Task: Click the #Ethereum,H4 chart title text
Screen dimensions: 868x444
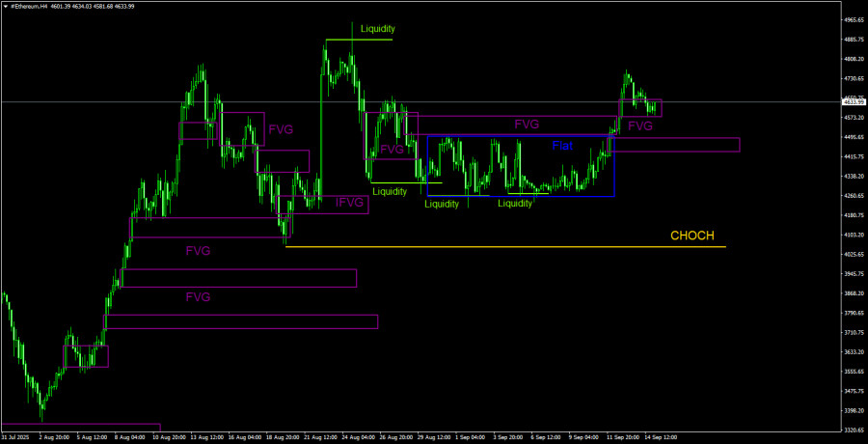Action: click(x=31, y=6)
